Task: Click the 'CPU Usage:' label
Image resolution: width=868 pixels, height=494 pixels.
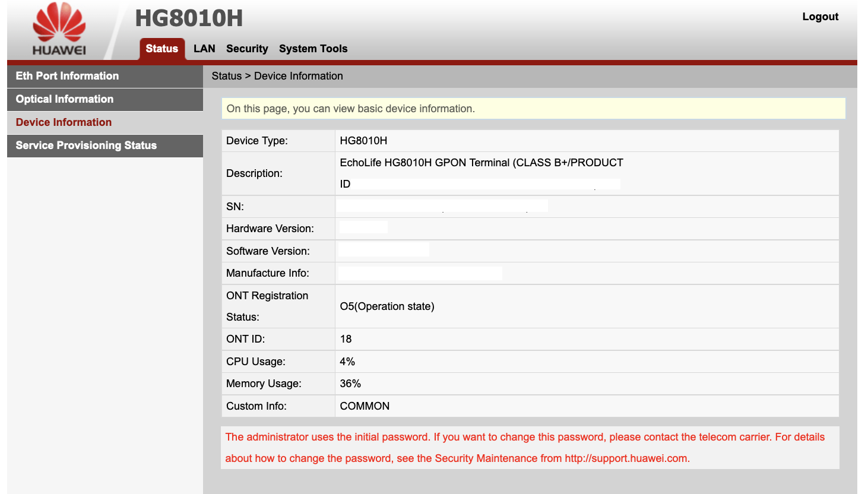Action: [x=256, y=362]
